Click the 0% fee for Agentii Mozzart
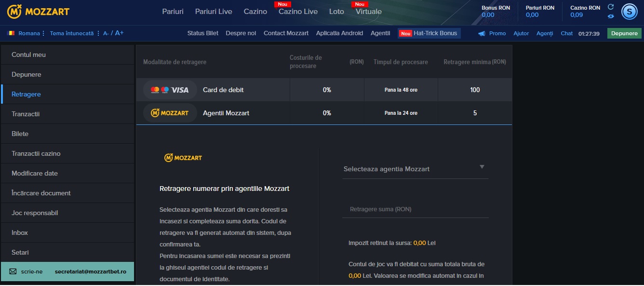Screen dimensions: 644x286 pyautogui.click(x=327, y=113)
